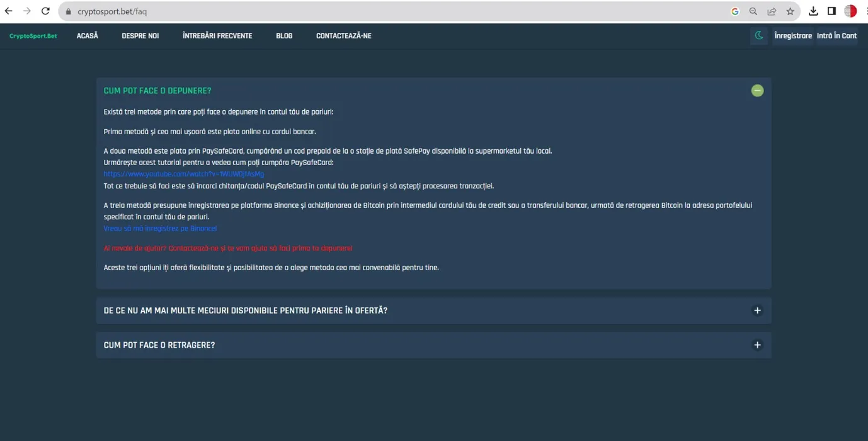Image resolution: width=868 pixels, height=441 pixels.
Task: Expand 'De ce nu am mai multe meciuri' question
Action: click(757, 311)
